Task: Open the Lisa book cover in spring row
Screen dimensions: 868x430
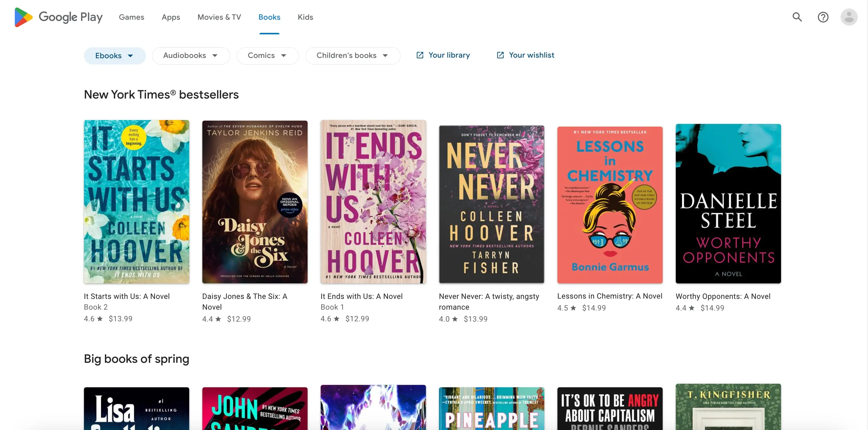Action: point(137,408)
